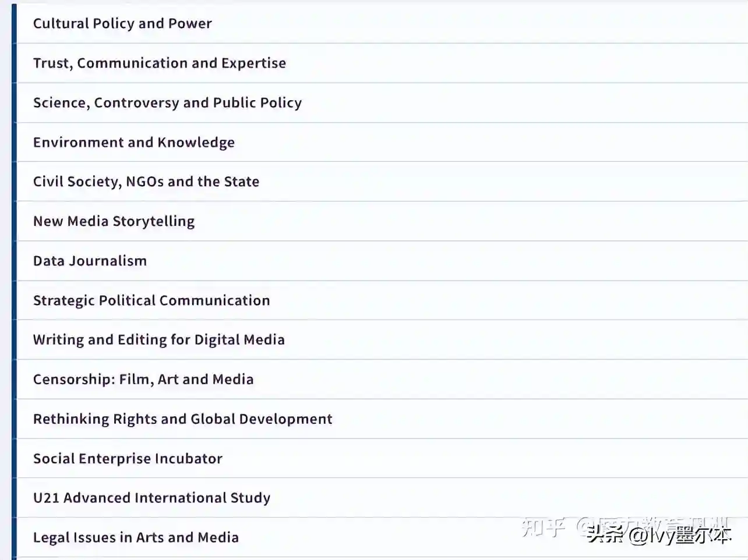Open Strategic Political Communication
The width and height of the screenshot is (748, 560).
click(151, 300)
